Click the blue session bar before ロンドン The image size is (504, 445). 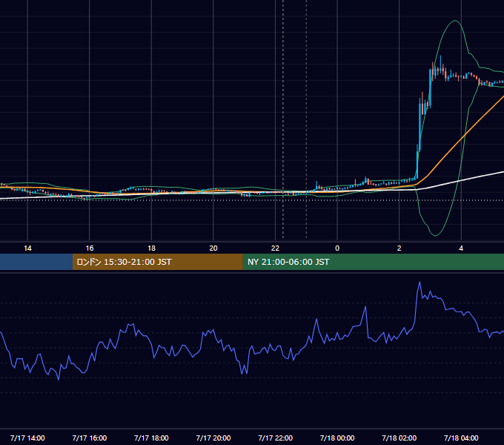[36, 262]
